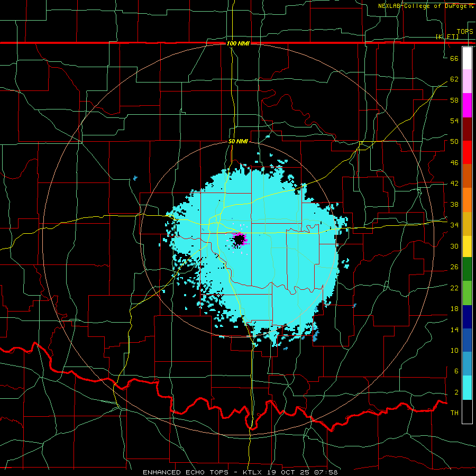Click the NEXLAB-College of DuPage credit
The width and height of the screenshot is (476, 476).
(x=425, y=6)
